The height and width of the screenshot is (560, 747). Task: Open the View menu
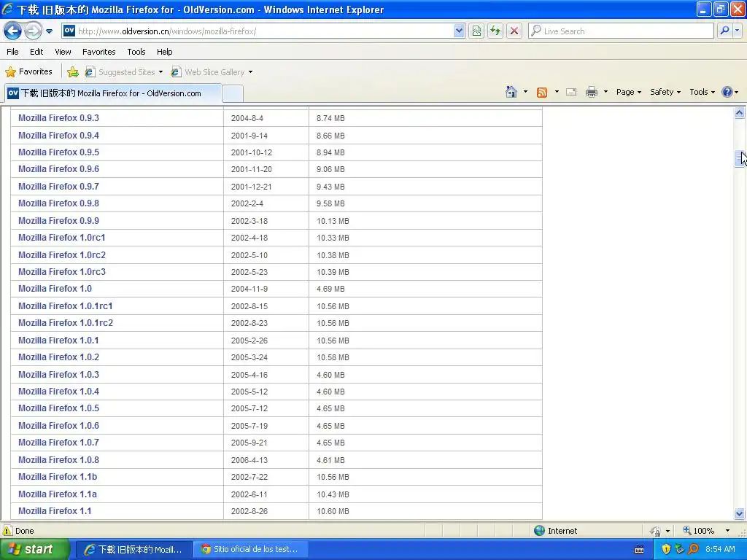pyautogui.click(x=63, y=52)
